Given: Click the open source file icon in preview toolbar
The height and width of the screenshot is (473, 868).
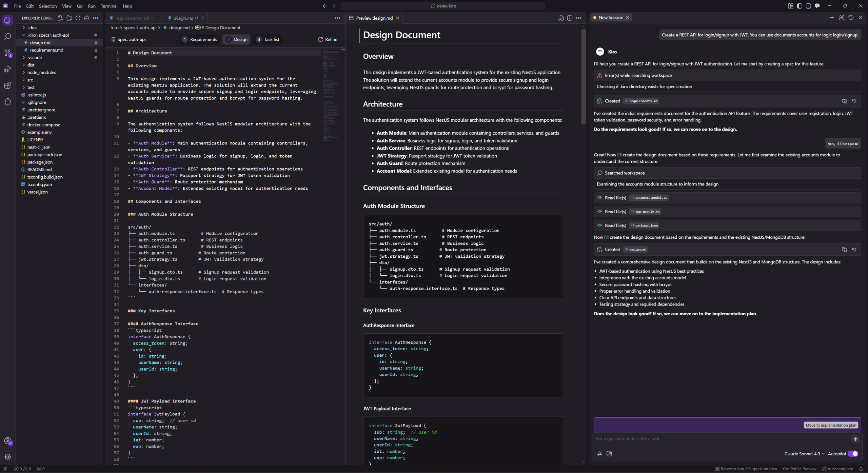Looking at the screenshot, I should pyautogui.click(x=561, y=18).
